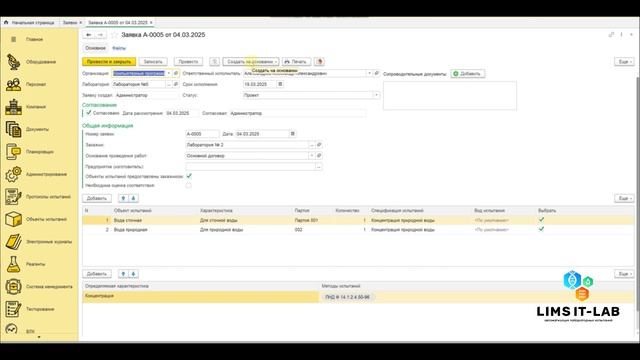
Task: Open the Организация record via its link icon
Action: point(176,73)
